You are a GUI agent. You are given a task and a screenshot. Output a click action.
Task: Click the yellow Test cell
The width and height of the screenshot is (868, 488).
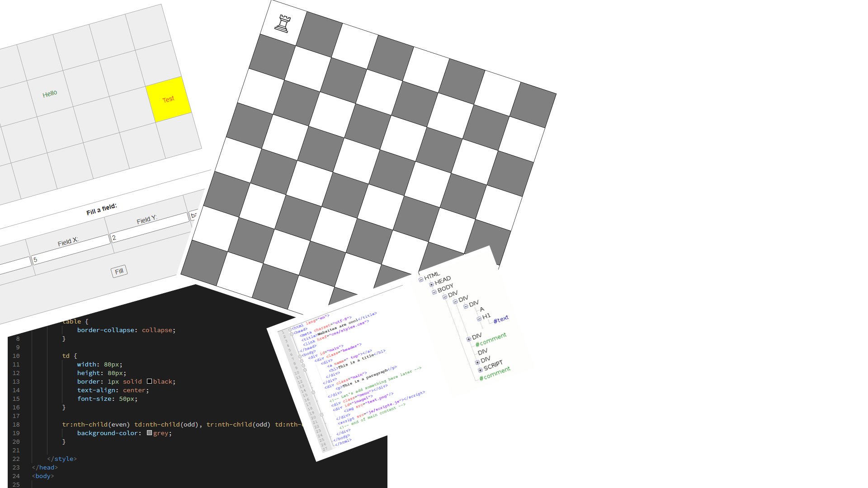(168, 99)
